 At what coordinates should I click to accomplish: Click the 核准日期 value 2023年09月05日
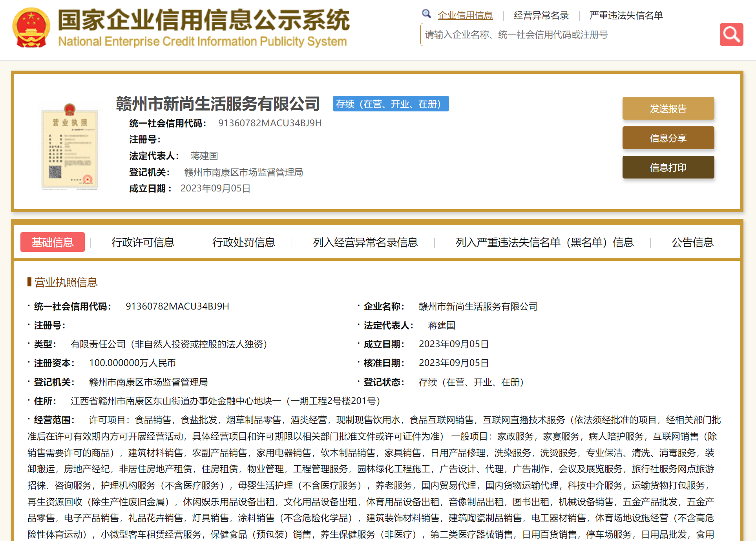click(x=454, y=363)
